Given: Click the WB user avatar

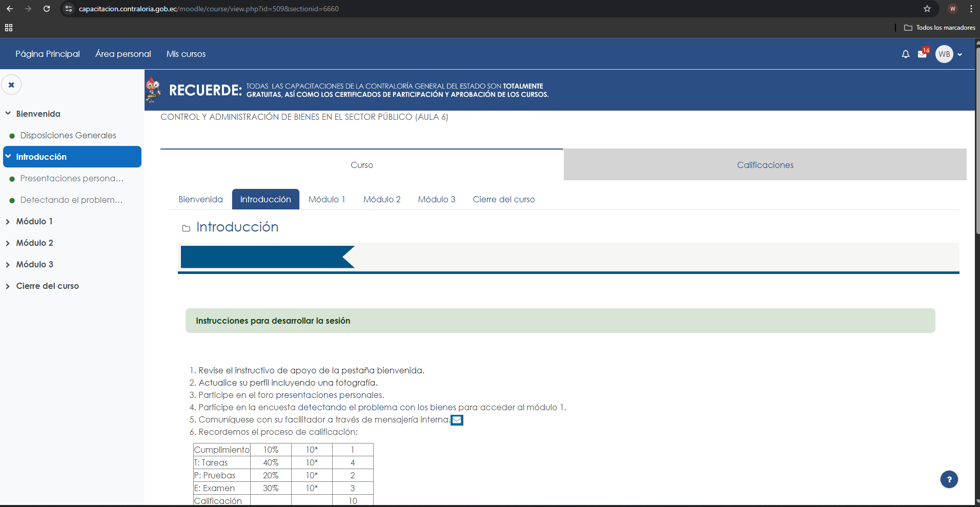Looking at the screenshot, I should pos(944,54).
